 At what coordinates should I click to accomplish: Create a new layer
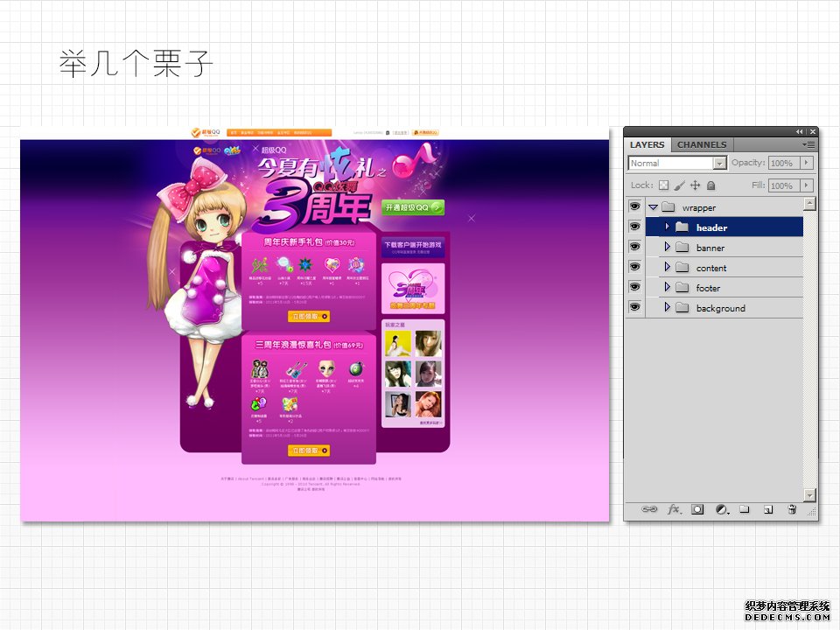click(768, 509)
